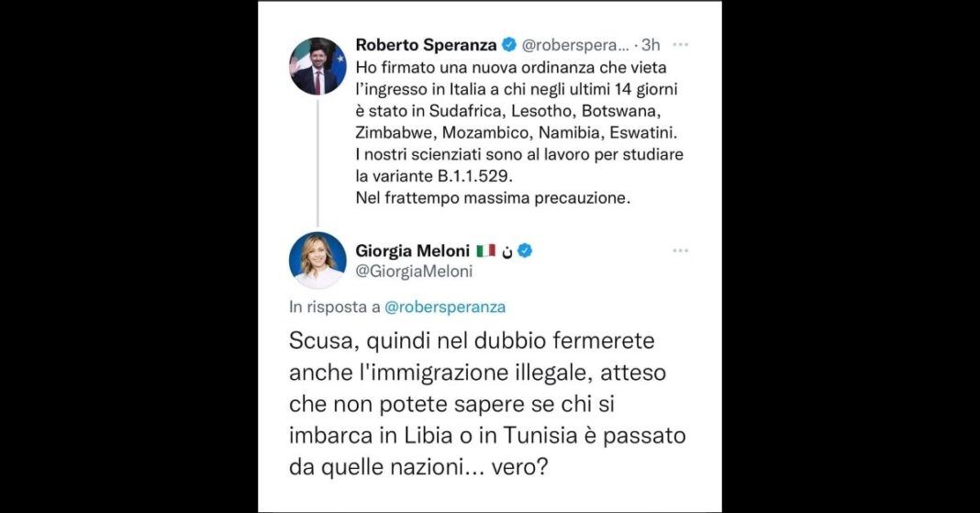
Task: Open the @roberspera... handle
Action: click(575, 45)
